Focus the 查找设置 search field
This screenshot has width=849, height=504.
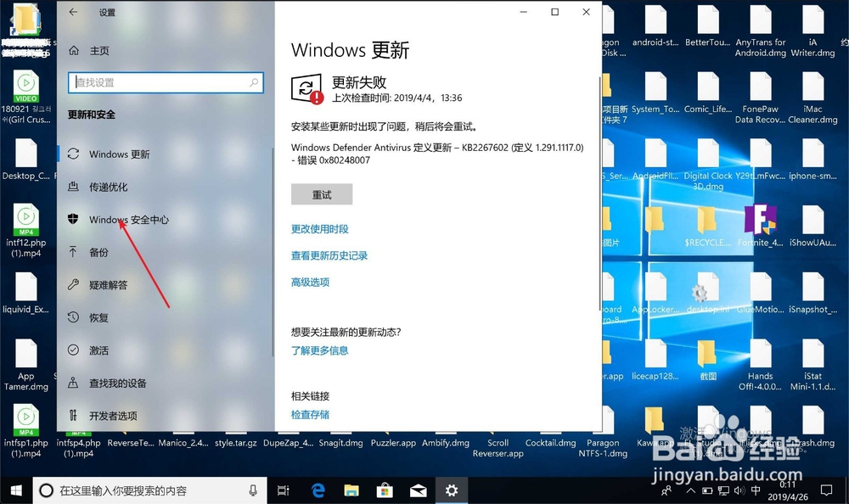[x=166, y=82]
